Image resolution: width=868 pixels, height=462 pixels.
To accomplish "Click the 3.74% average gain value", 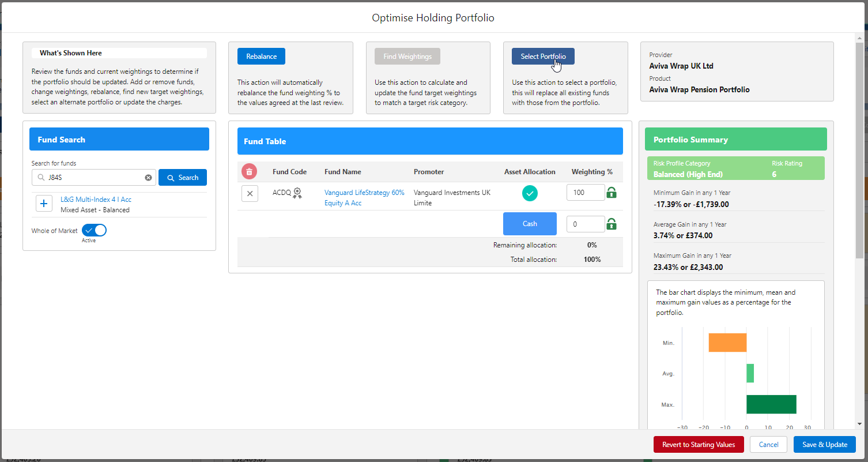I will click(683, 235).
